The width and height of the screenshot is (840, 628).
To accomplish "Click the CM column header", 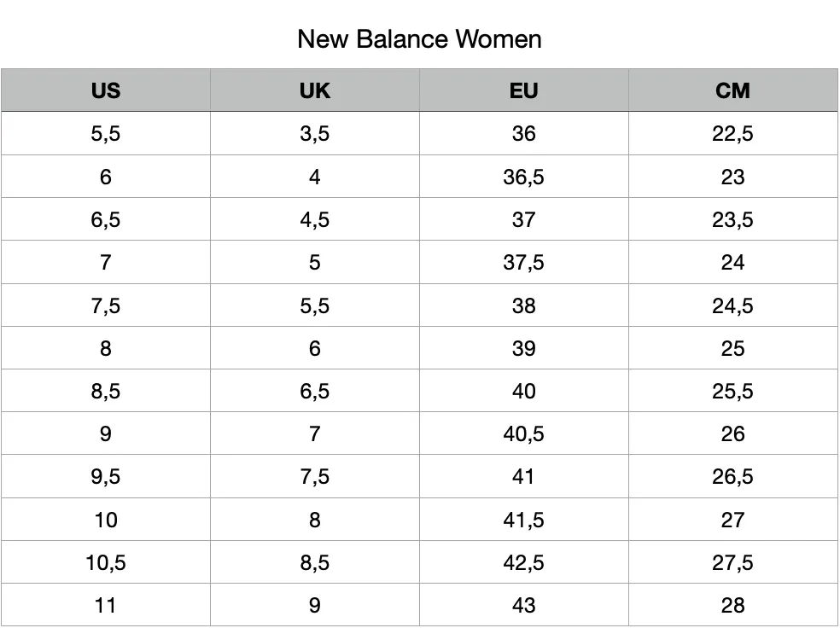I will 732,90.
